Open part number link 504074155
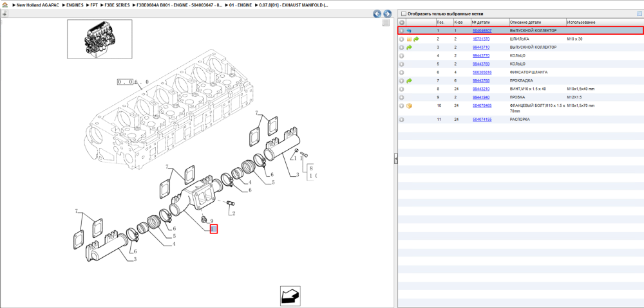Image resolution: width=644 pixels, height=308 pixels. [482, 120]
